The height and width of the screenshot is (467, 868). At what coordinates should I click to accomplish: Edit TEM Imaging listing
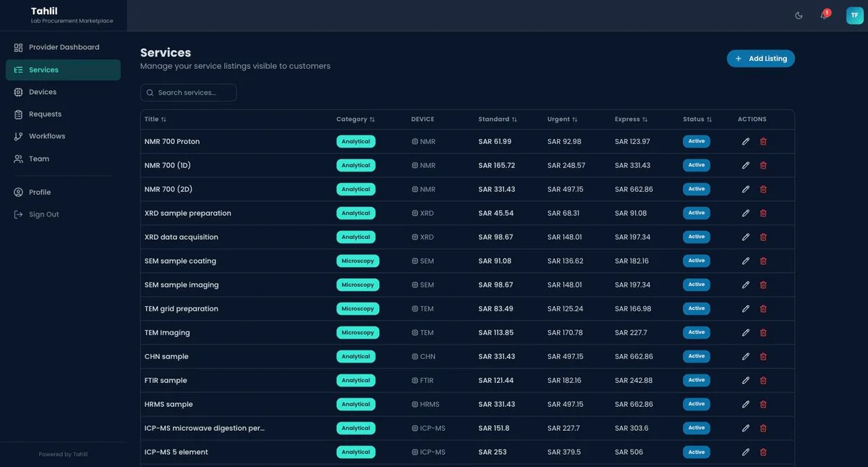click(x=746, y=332)
